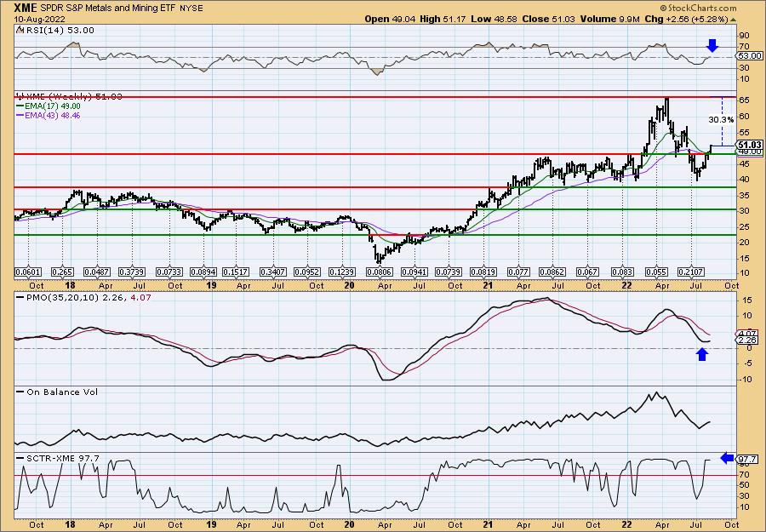Viewport: 766px width, 532px height.
Task: Select the 0.0487 value box
Action: point(97,272)
